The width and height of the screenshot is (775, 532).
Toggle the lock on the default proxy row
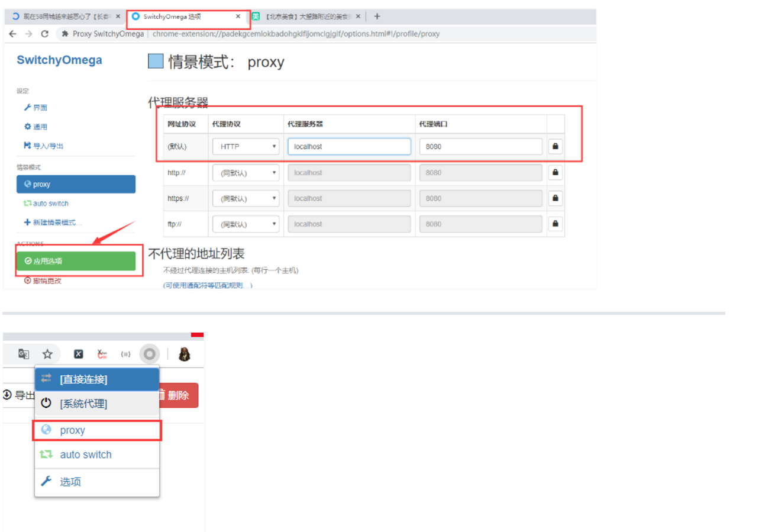click(555, 146)
